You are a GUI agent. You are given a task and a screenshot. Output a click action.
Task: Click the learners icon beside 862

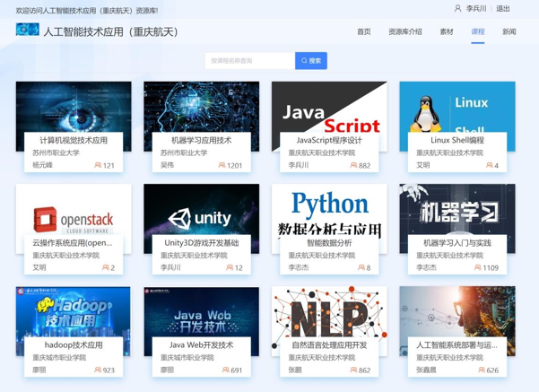pyautogui.click(x=353, y=370)
